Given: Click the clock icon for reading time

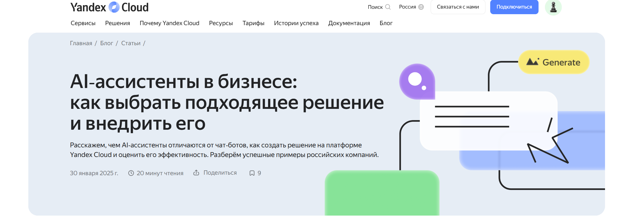Looking at the screenshot, I should click(x=131, y=173).
